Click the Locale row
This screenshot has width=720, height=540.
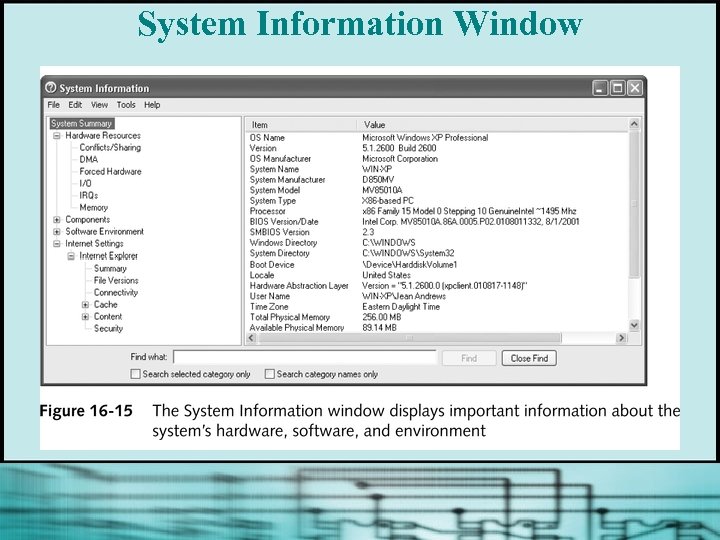(437, 275)
